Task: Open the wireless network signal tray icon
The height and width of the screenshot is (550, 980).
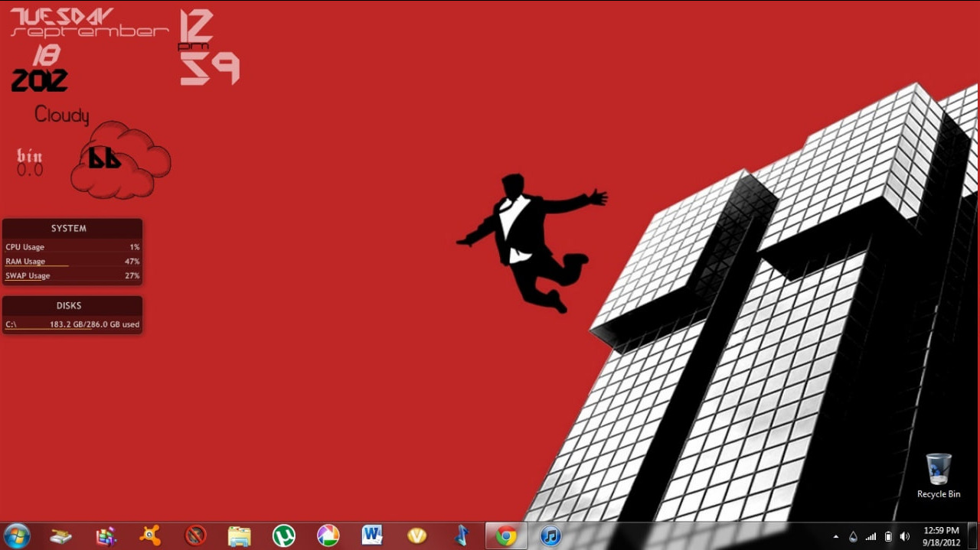Action: point(871,537)
